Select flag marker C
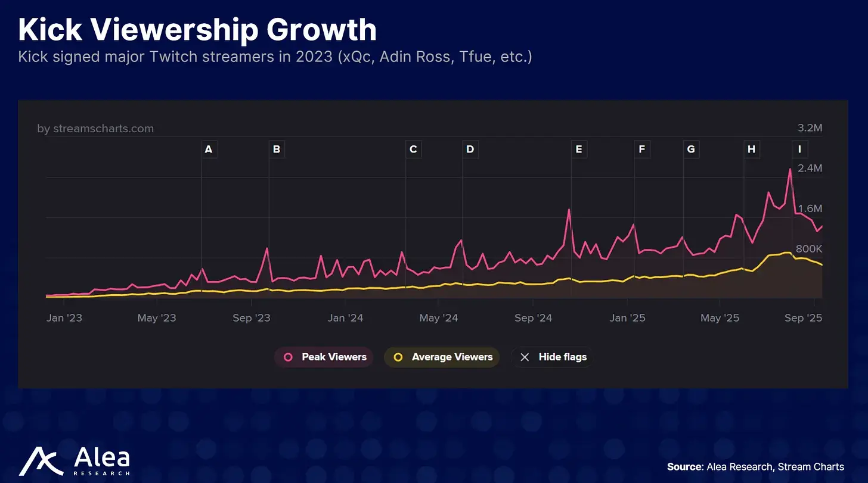 (x=413, y=149)
